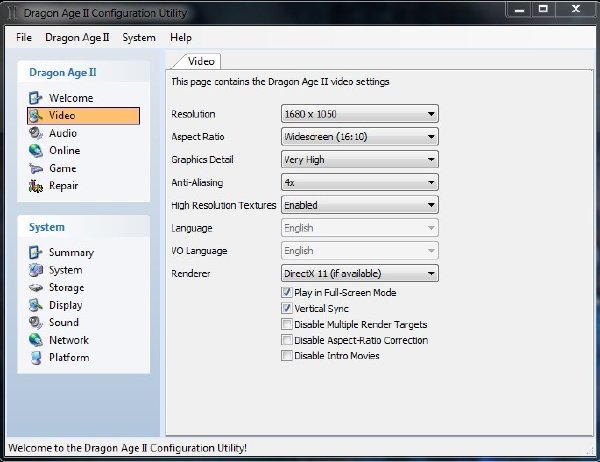This screenshot has width=600, height=462.
Task: Click Display text in sidebar
Action: click(x=65, y=305)
